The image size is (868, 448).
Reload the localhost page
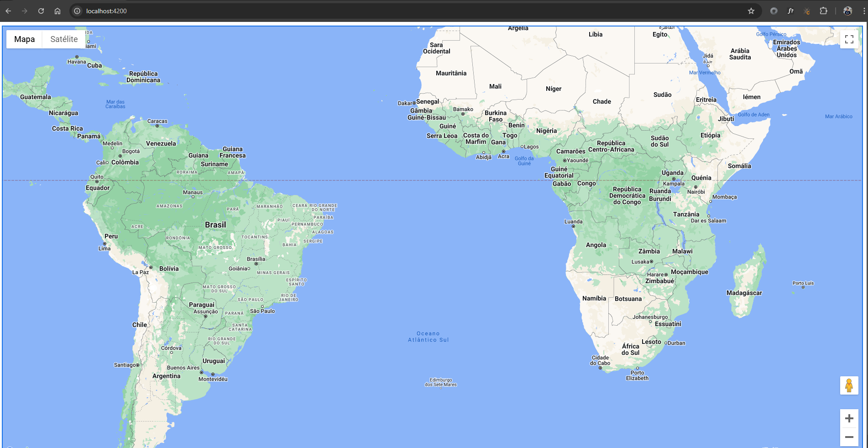coord(41,11)
